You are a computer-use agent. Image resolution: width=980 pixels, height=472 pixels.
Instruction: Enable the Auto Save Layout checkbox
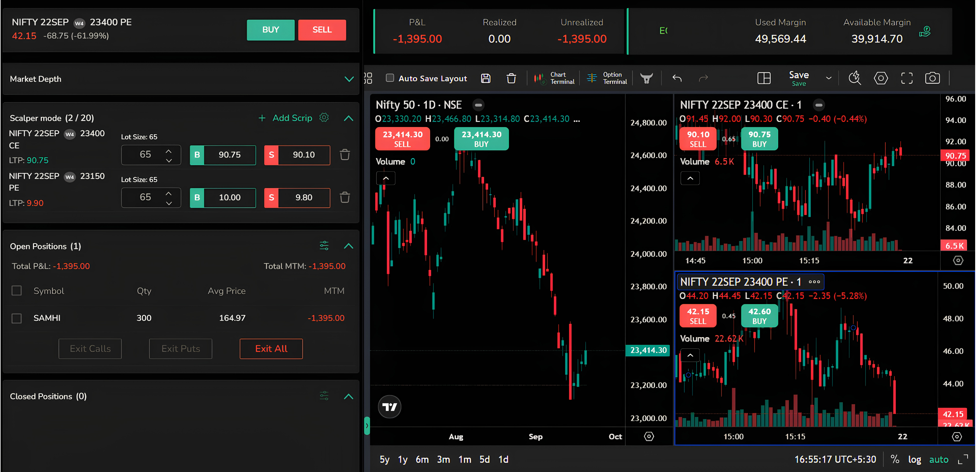click(390, 78)
